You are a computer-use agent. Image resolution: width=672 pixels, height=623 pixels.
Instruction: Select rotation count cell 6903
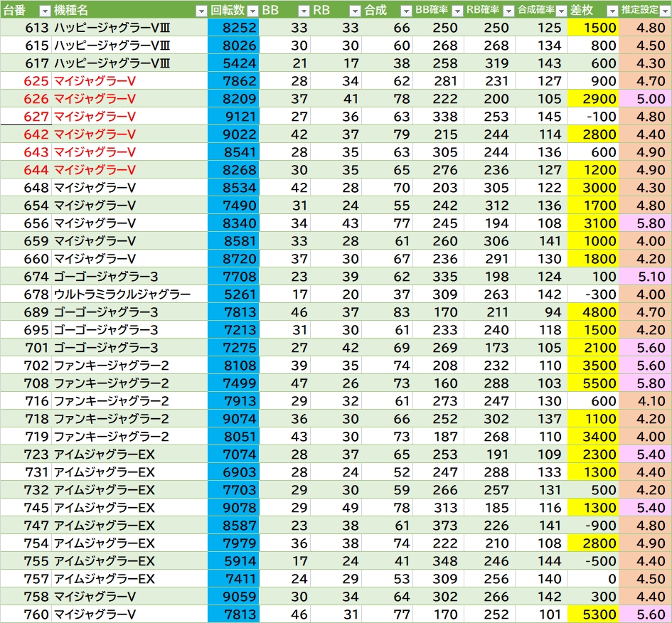[x=233, y=472]
